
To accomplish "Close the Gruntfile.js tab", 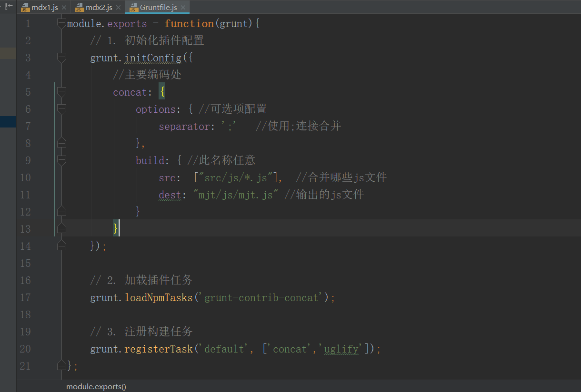I will pos(183,8).
